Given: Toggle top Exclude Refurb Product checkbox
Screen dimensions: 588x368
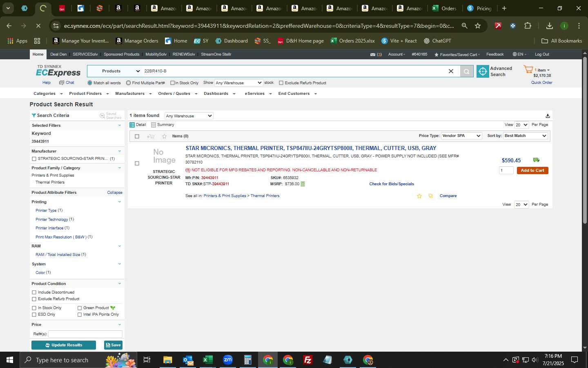Looking at the screenshot, I should (281, 83).
